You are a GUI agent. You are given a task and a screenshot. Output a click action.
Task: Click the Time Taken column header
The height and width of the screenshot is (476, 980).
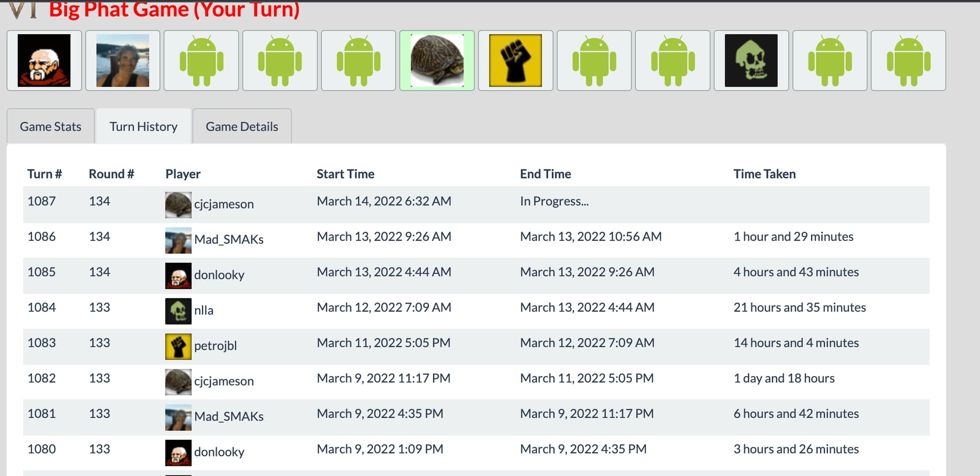click(764, 174)
